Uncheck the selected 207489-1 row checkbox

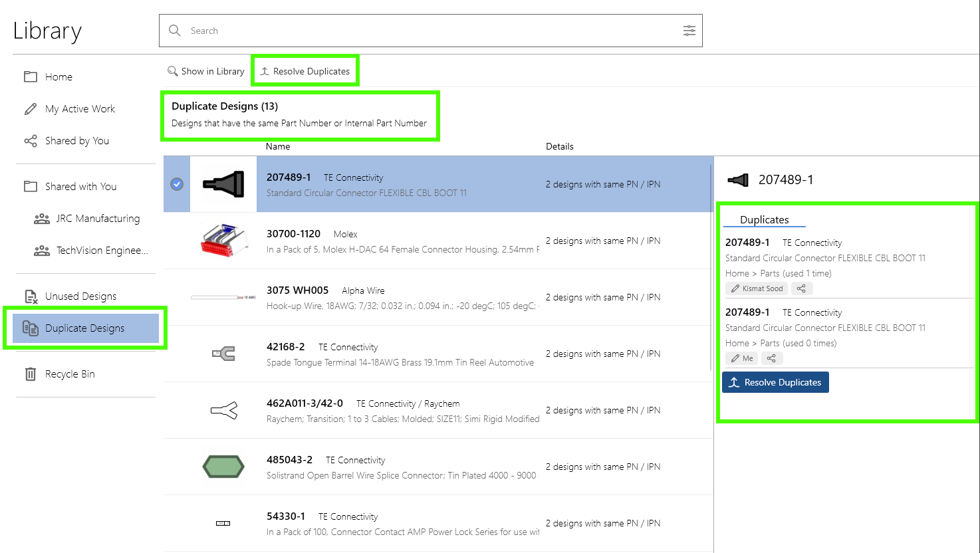[177, 184]
